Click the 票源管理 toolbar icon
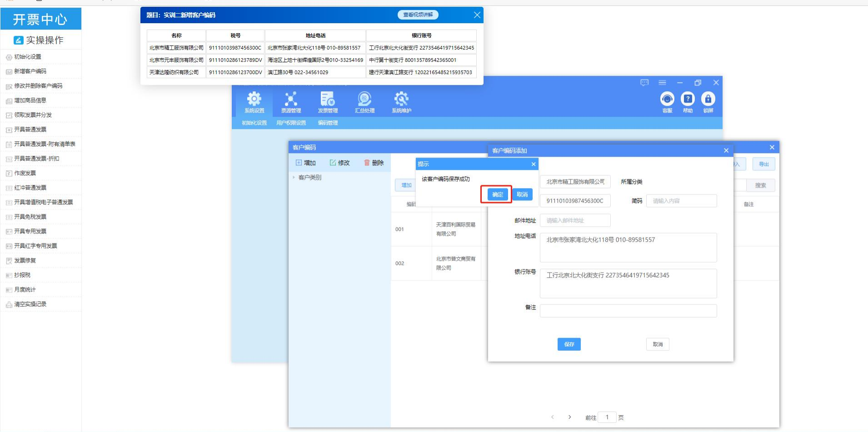Image resolution: width=868 pixels, height=432 pixels. [291, 99]
